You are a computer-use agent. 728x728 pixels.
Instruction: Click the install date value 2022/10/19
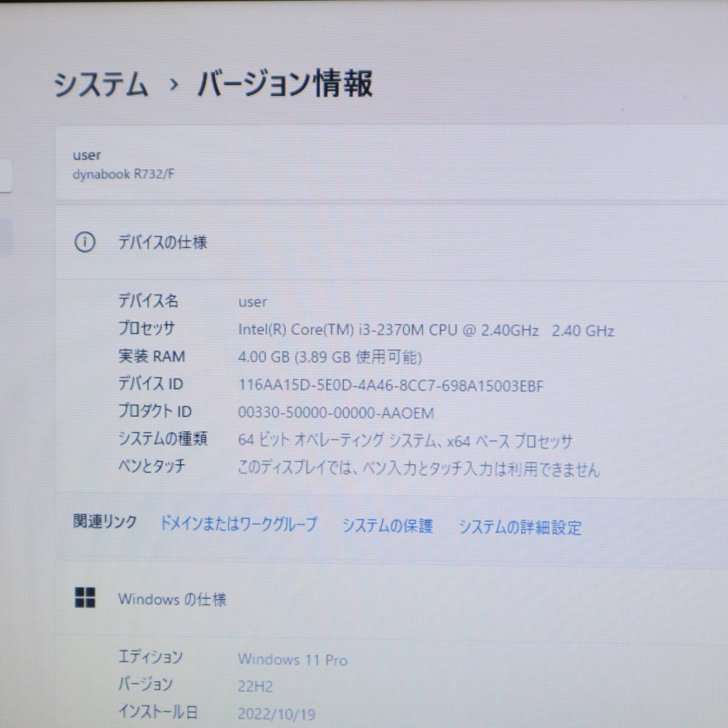[x=277, y=714]
